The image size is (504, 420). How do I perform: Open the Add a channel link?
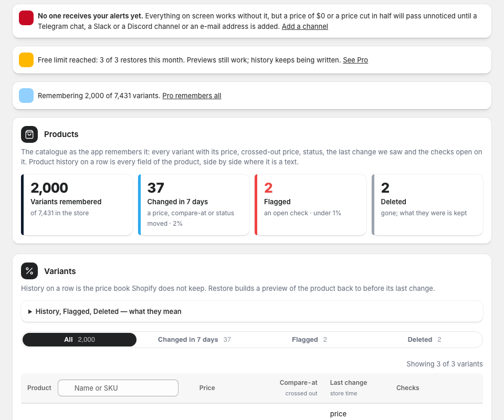[304, 26]
